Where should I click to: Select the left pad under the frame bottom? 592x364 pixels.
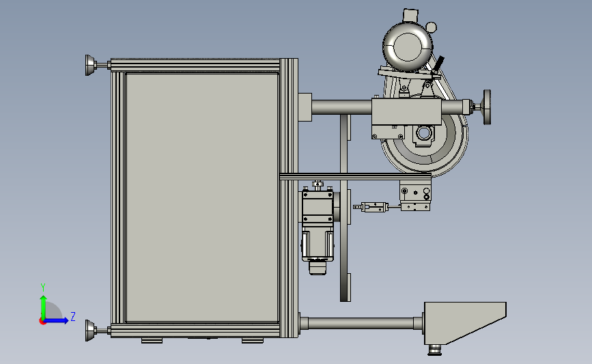pos(152,341)
